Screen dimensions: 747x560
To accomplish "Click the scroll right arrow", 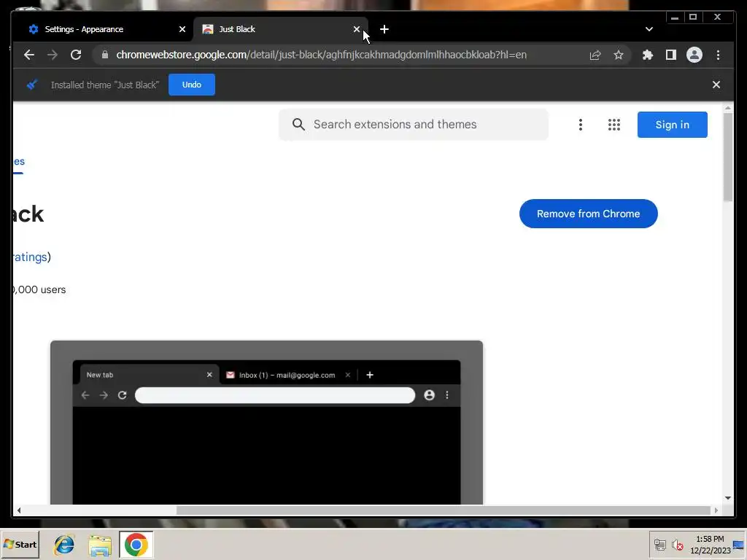I will tap(716, 510).
